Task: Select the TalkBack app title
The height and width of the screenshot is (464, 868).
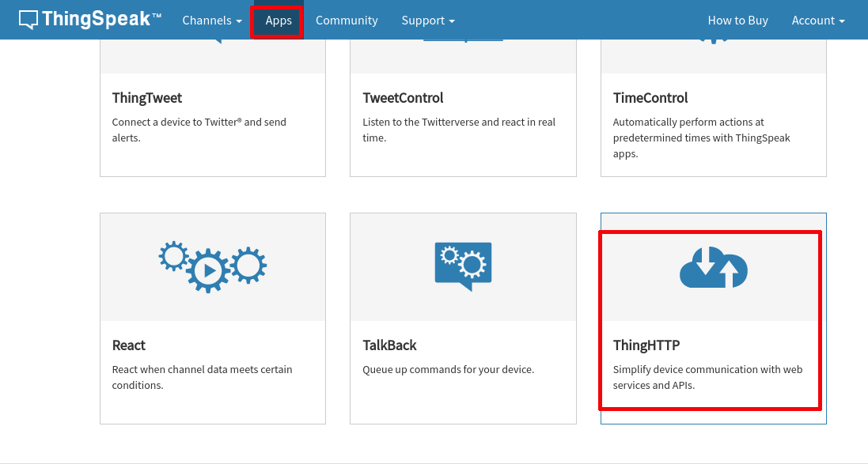Action: coord(390,345)
